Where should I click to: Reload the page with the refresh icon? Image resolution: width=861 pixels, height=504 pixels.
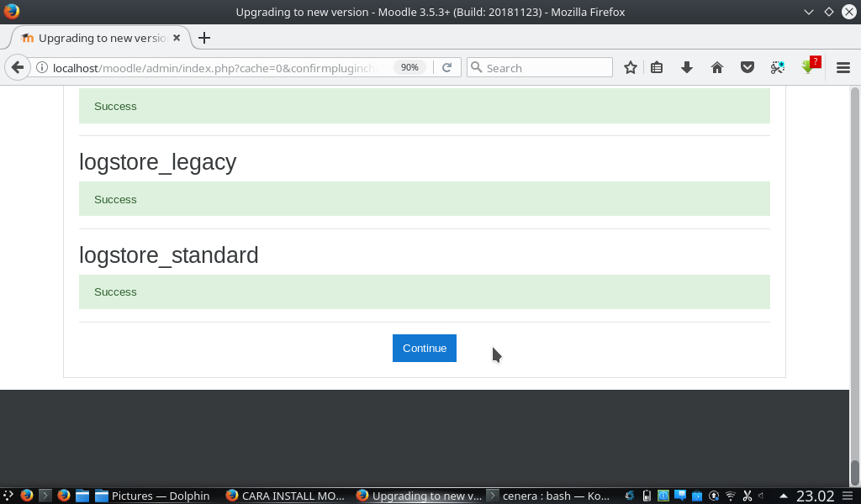tap(447, 67)
